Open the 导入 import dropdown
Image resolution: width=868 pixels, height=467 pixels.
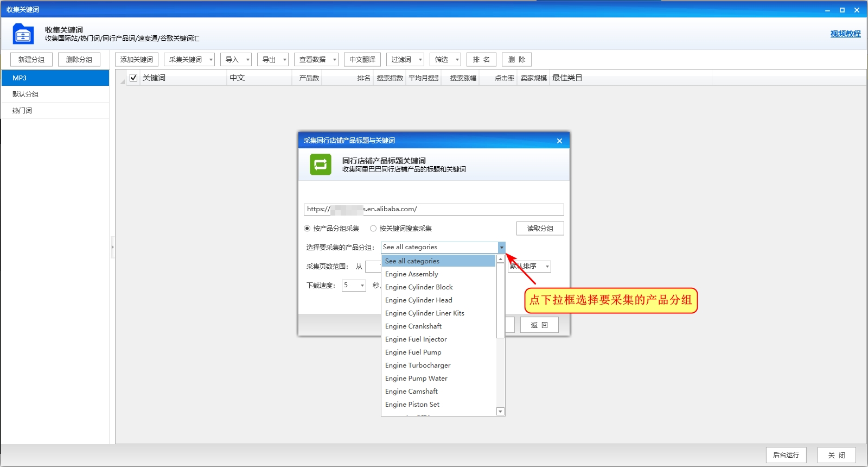[x=235, y=60]
